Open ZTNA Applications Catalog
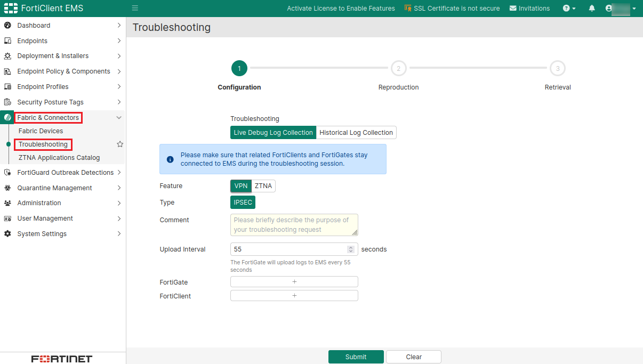The image size is (643, 364). pos(59,158)
